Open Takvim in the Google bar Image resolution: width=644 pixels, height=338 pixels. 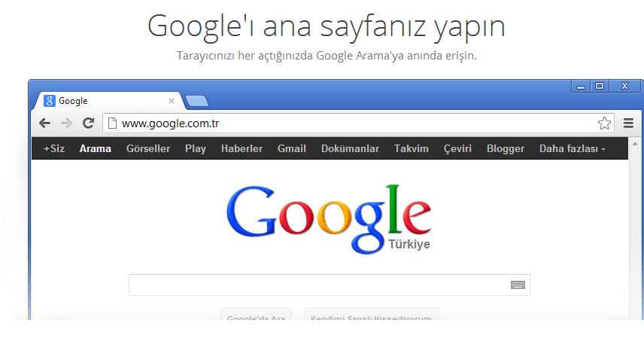click(411, 148)
